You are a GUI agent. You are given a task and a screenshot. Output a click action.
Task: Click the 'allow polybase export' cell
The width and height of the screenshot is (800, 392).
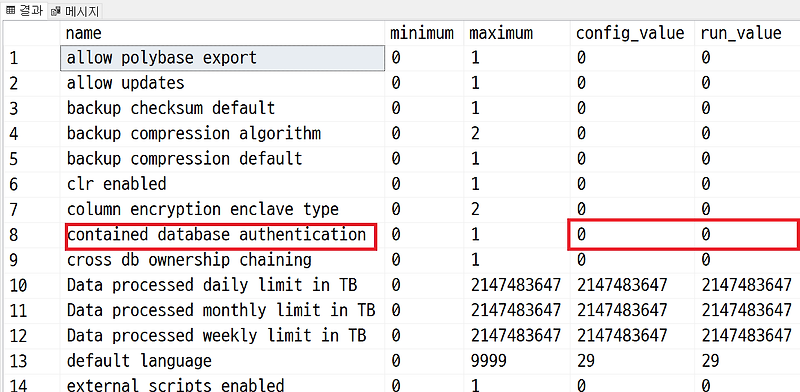click(x=222, y=58)
